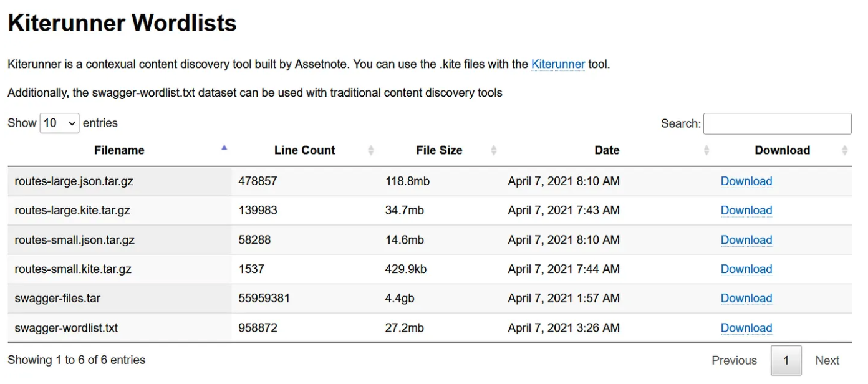This screenshot has height=384, width=868.
Task: Go to Previous page
Action: tap(735, 360)
